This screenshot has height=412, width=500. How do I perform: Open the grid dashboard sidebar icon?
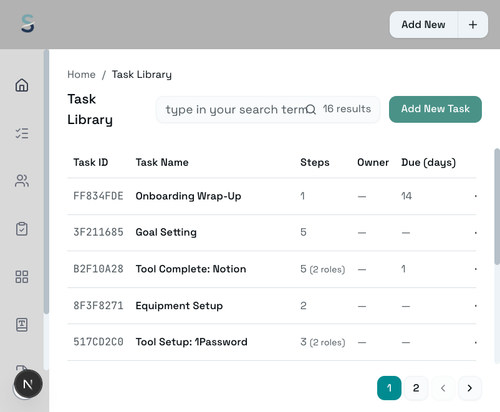click(22, 277)
